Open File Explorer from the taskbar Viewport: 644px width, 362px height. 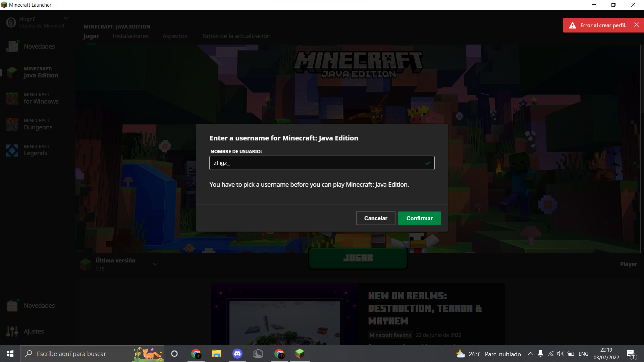(216, 354)
